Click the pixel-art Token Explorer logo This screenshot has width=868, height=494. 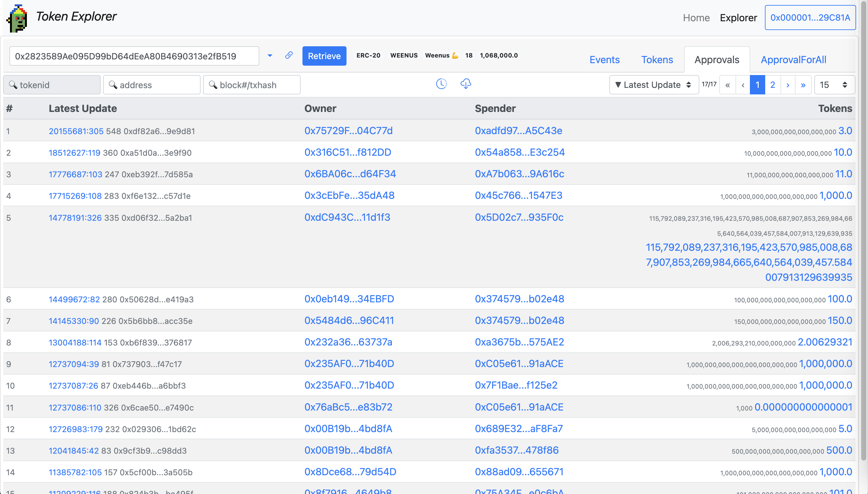pos(17,18)
